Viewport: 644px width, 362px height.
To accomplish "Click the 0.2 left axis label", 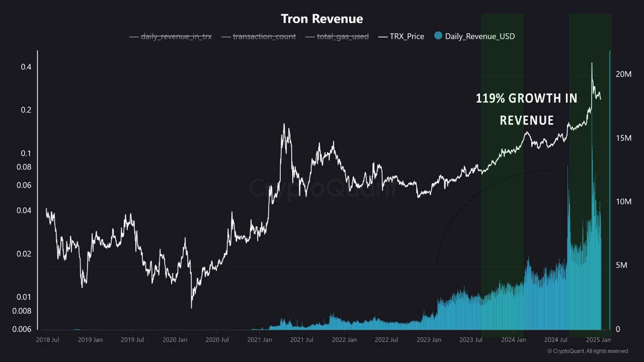I will [x=26, y=110].
